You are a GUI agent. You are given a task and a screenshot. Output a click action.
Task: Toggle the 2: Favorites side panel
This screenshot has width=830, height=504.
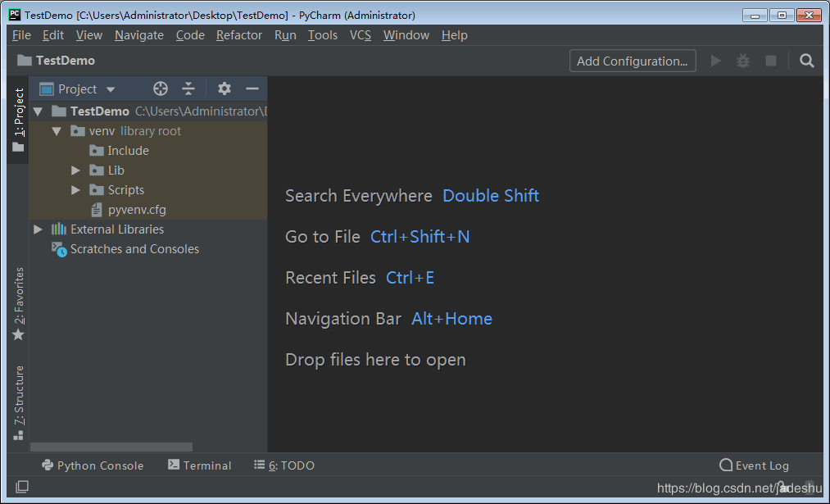pyautogui.click(x=18, y=303)
